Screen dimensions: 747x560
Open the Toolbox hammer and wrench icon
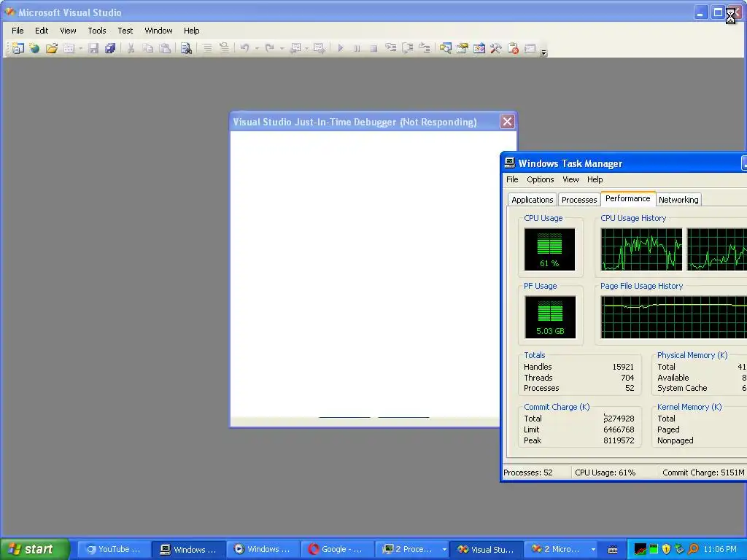pos(496,48)
